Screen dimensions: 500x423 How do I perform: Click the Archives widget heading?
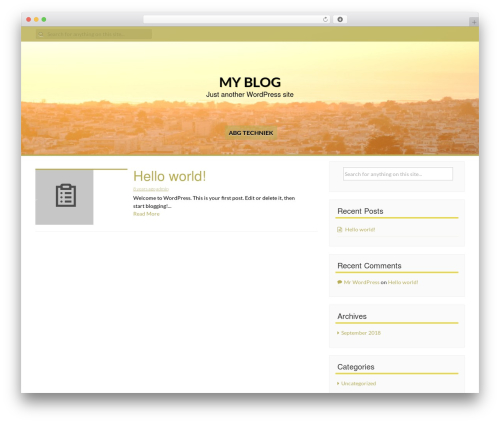352,316
